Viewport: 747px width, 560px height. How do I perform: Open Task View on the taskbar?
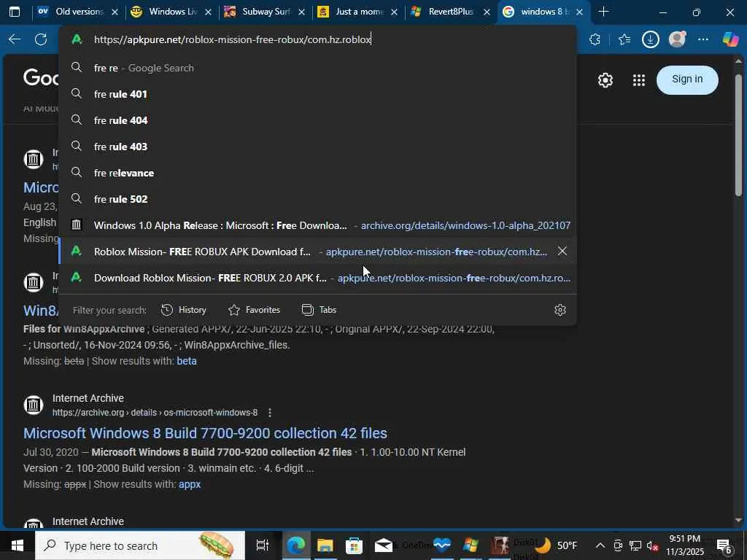click(262, 545)
